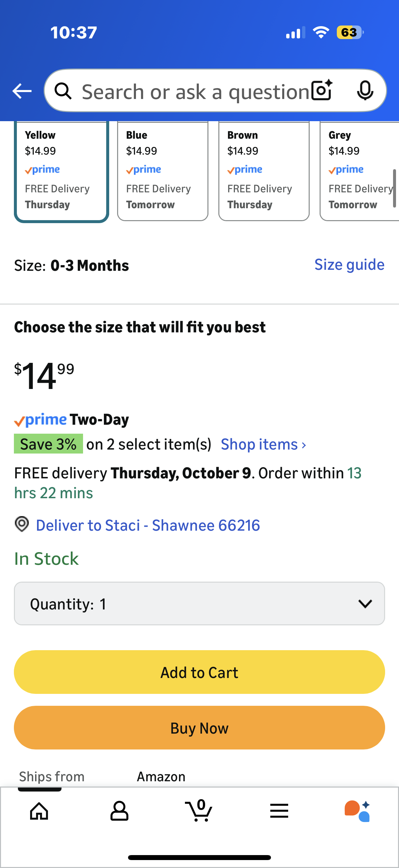Select the Brown color option
This screenshot has height=868, width=399.
264,171
